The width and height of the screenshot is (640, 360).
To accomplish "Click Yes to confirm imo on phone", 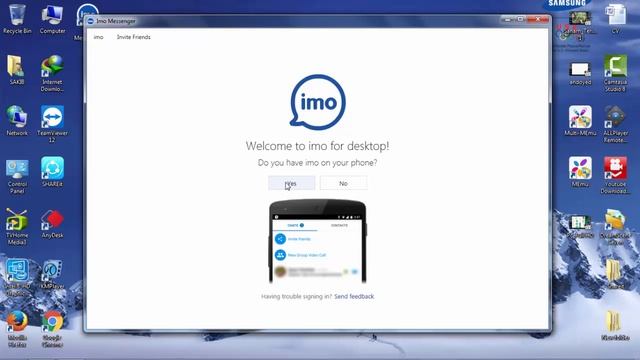I will [x=291, y=183].
